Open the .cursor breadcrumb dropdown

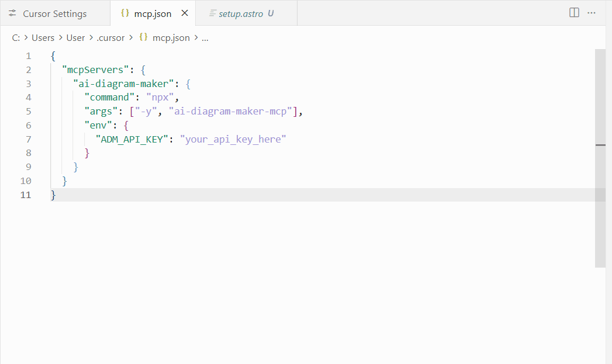[x=111, y=37]
